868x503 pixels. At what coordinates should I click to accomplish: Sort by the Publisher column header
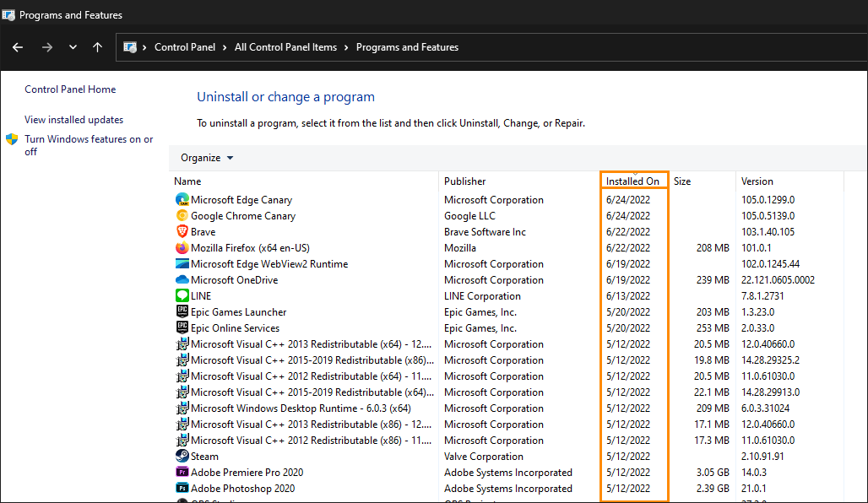[x=465, y=181]
